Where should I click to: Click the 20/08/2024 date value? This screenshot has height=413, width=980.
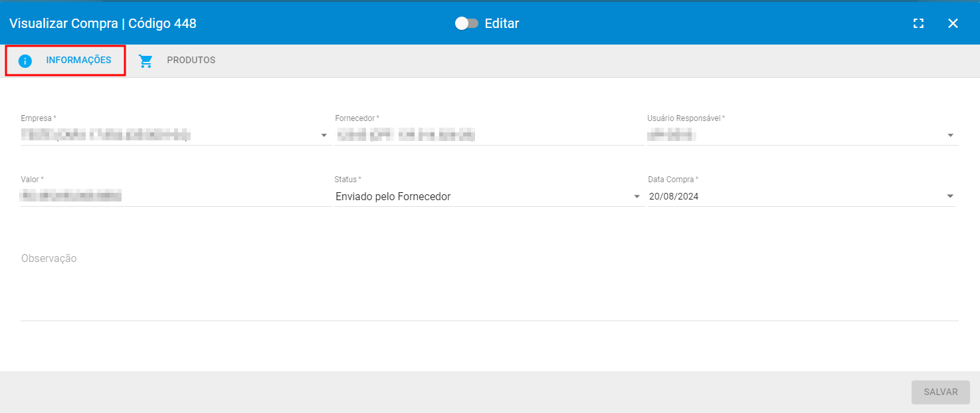tap(674, 197)
